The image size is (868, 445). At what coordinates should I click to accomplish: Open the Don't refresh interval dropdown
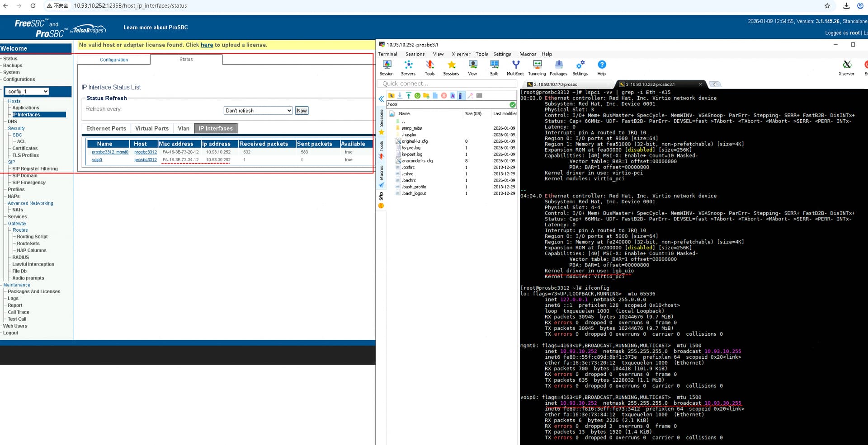(258, 111)
